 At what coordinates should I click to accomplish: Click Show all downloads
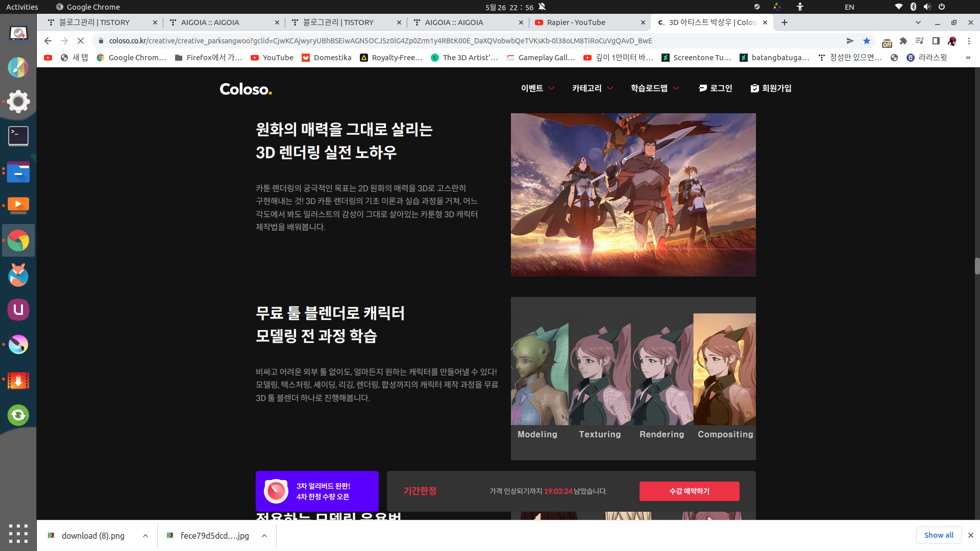click(x=939, y=535)
